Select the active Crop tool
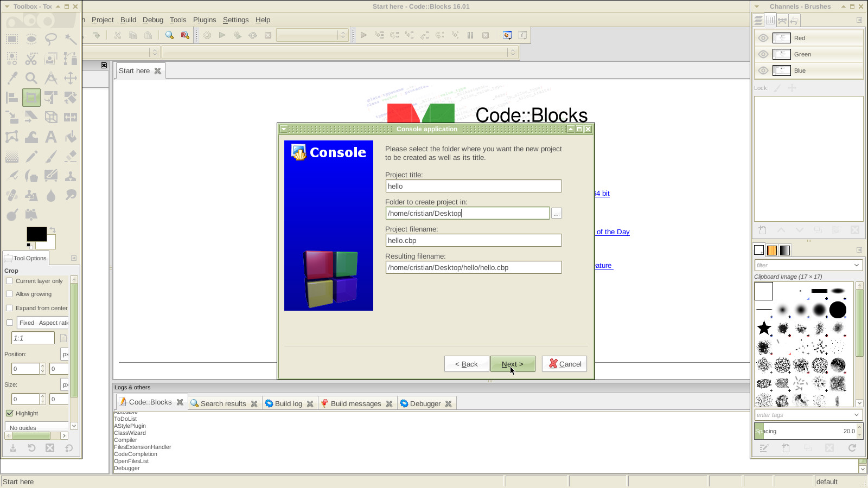The width and height of the screenshot is (868, 488). (x=31, y=98)
